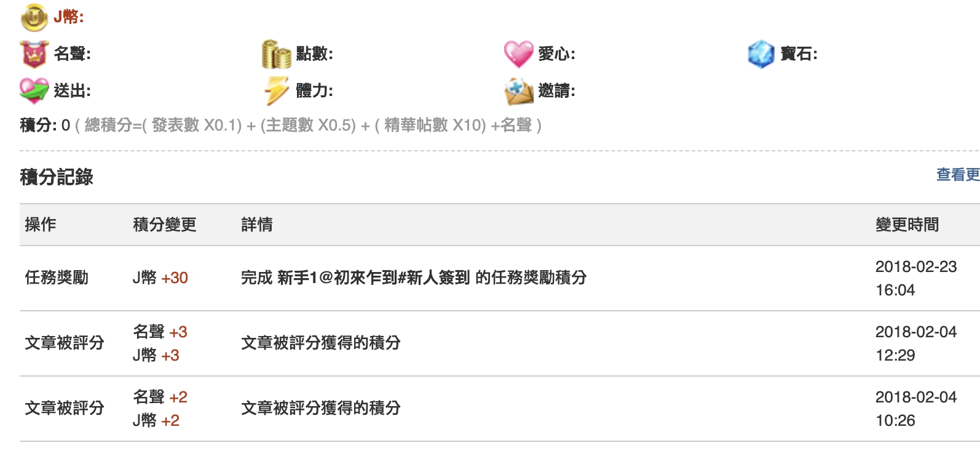Open the 查看更 link for more records
Viewport: 980px width, 464px height.
pos(958,175)
